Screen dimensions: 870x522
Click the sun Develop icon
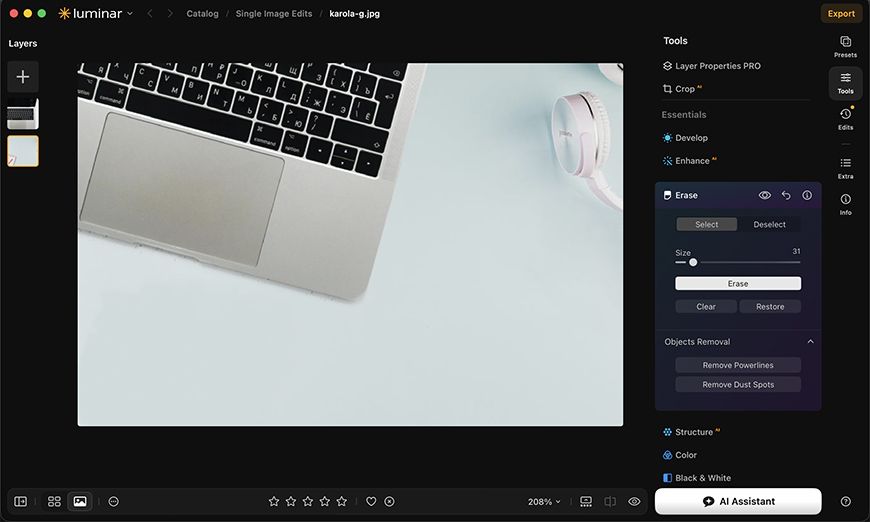click(x=667, y=138)
